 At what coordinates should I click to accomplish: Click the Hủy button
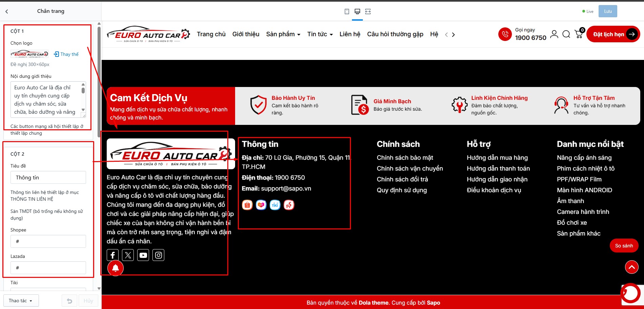coord(88,301)
